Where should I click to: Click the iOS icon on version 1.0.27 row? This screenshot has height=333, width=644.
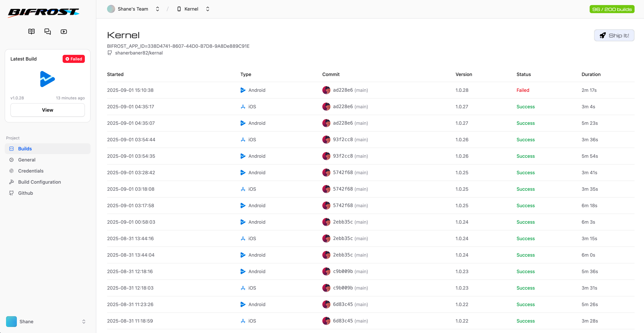(243, 106)
